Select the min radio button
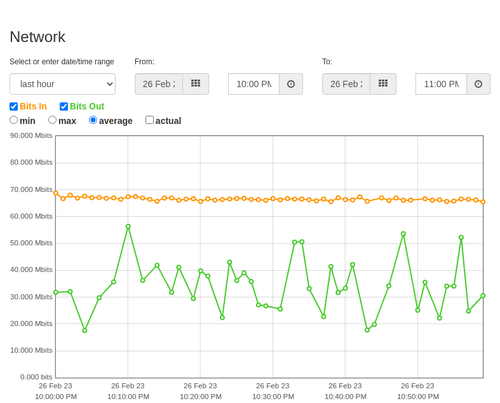The image size is (500, 403). point(13,120)
